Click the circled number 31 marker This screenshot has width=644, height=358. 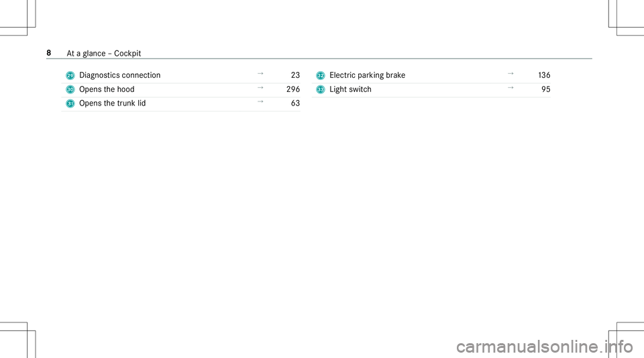click(x=70, y=103)
